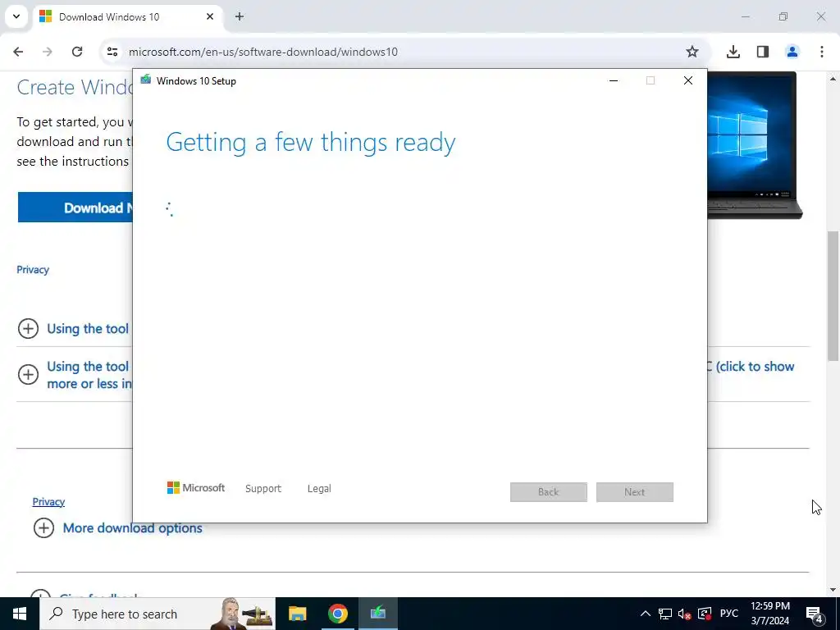The width and height of the screenshot is (840, 630).
Task: Open File Explorer from the taskbar
Action: pyautogui.click(x=297, y=614)
